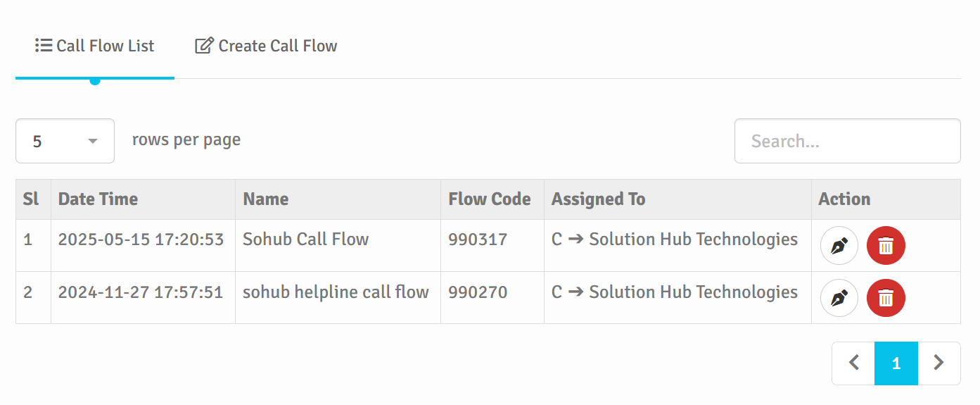Click the Sl column header
The height and width of the screenshot is (405, 980).
pyautogui.click(x=31, y=199)
